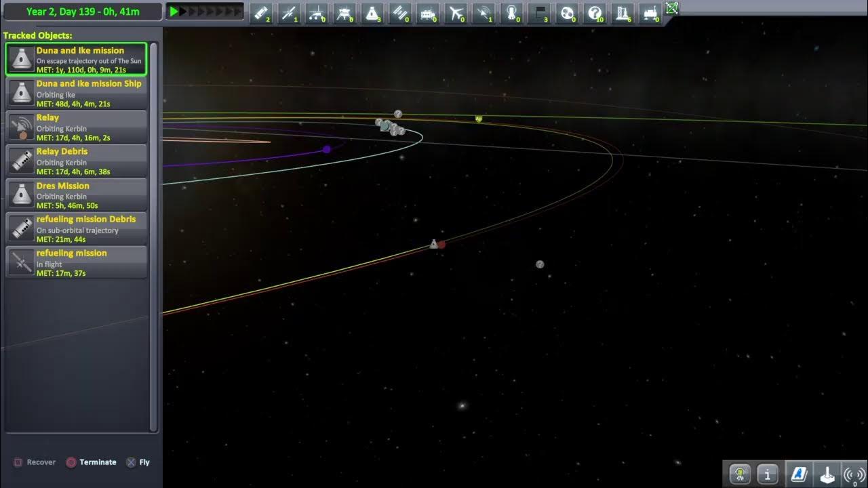
Task: Select the Relay Debris entry
Action: (x=76, y=161)
